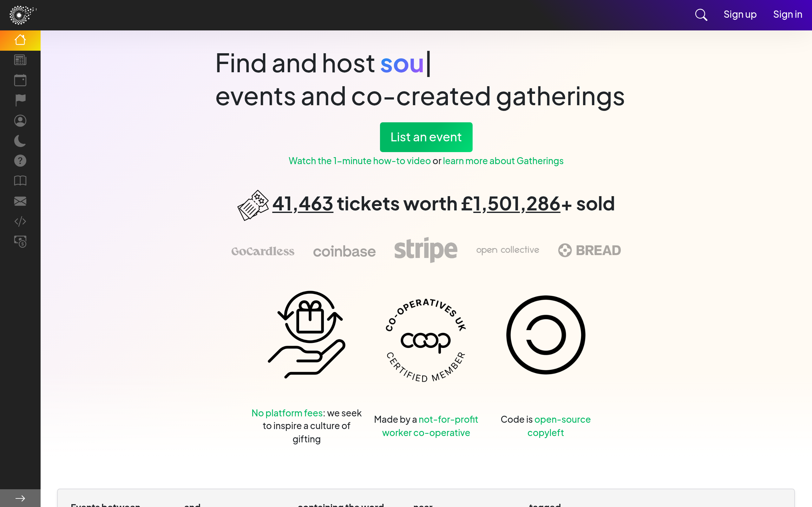Screen dimensions: 812x507
Task: Open the calendar icon in sidebar
Action: [20, 80]
